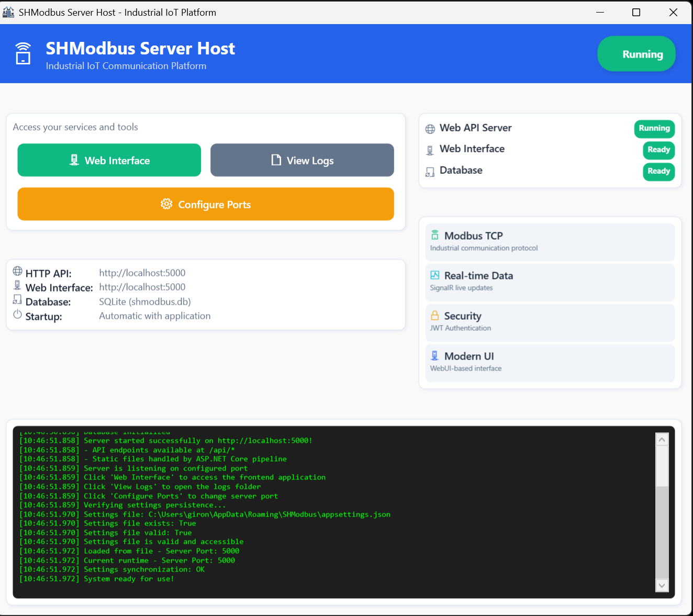
Task: Click the Real-time Data chart icon
Action: (435, 275)
